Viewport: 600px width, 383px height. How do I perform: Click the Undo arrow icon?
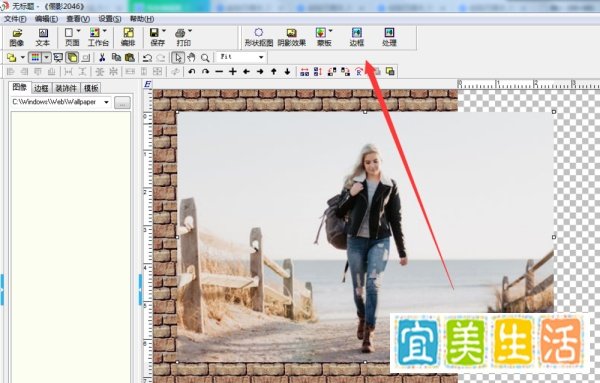pyautogui.click(x=147, y=58)
